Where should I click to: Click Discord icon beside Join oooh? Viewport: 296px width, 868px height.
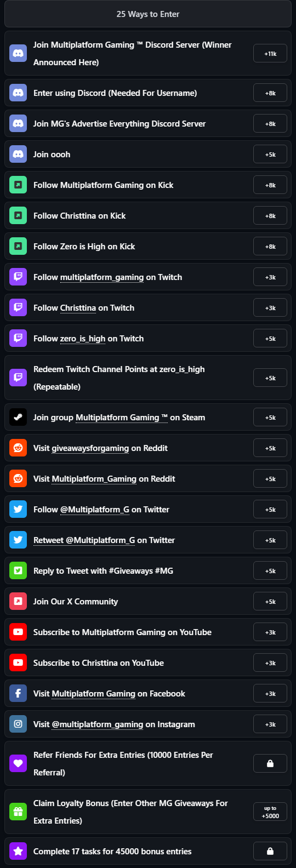pyautogui.click(x=18, y=155)
